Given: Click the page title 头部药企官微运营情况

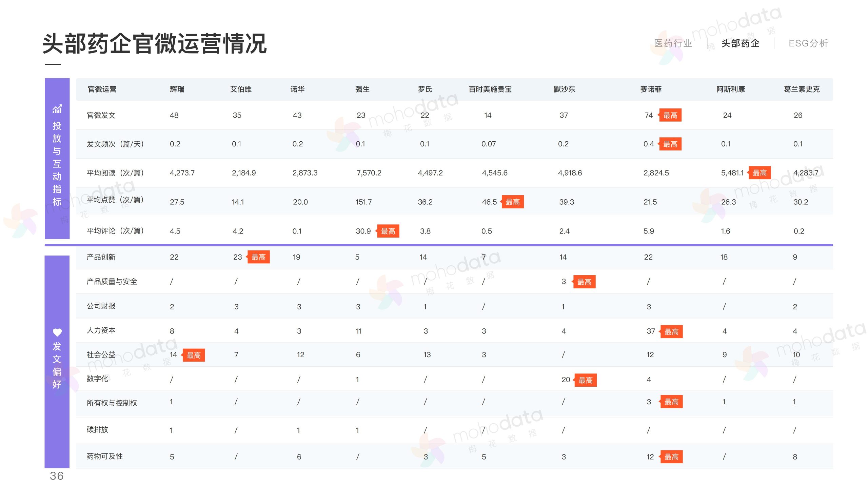Looking at the screenshot, I should pyautogui.click(x=154, y=43).
